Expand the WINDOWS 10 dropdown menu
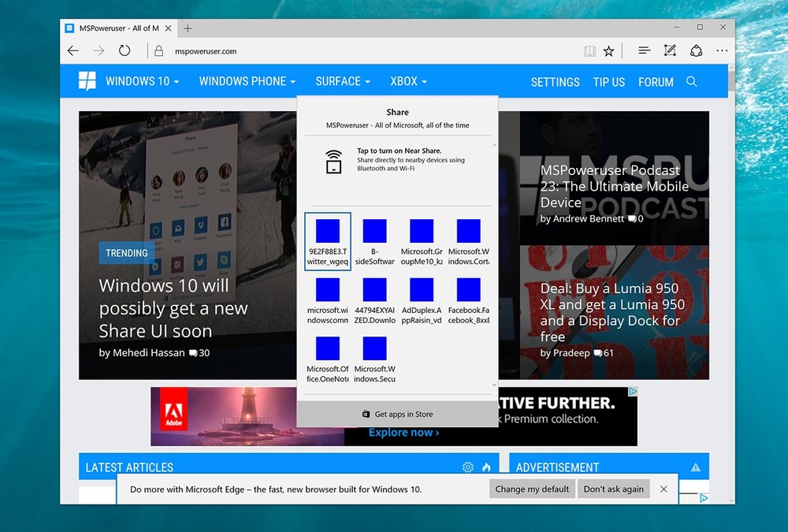 (142, 81)
